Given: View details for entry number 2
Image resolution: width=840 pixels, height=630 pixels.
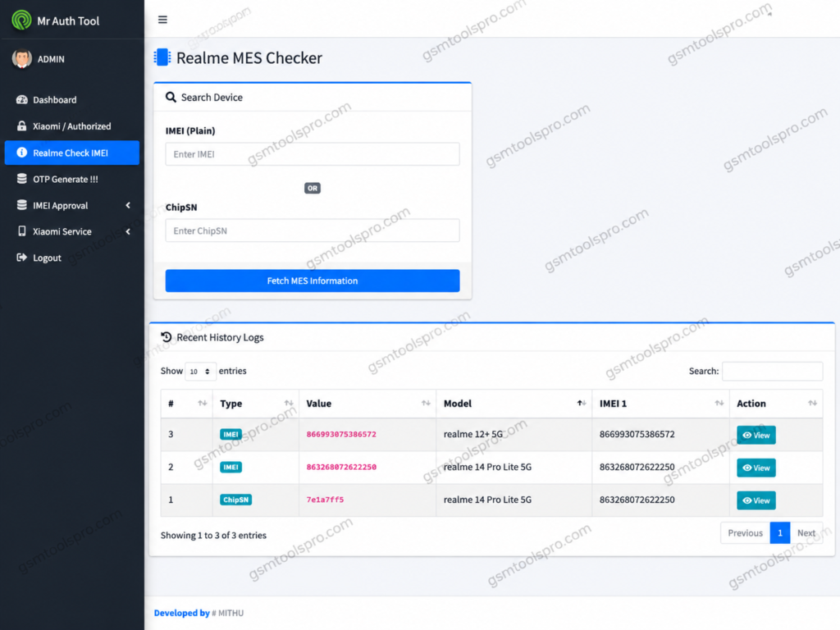Looking at the screenshot, I should [x=756, y=468].
